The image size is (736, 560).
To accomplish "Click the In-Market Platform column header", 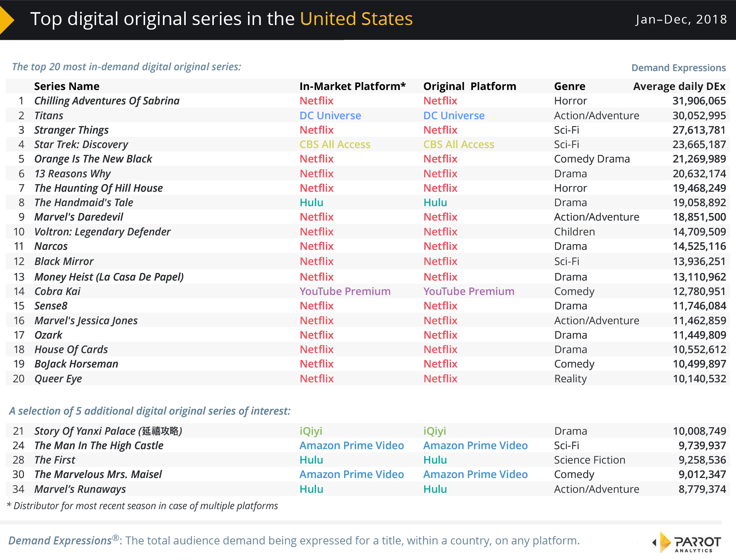I will pyautogui.click(x=352, y=86).
